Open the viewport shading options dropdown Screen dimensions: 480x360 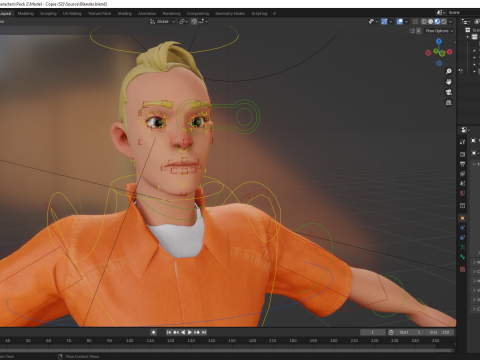[450, 21]
